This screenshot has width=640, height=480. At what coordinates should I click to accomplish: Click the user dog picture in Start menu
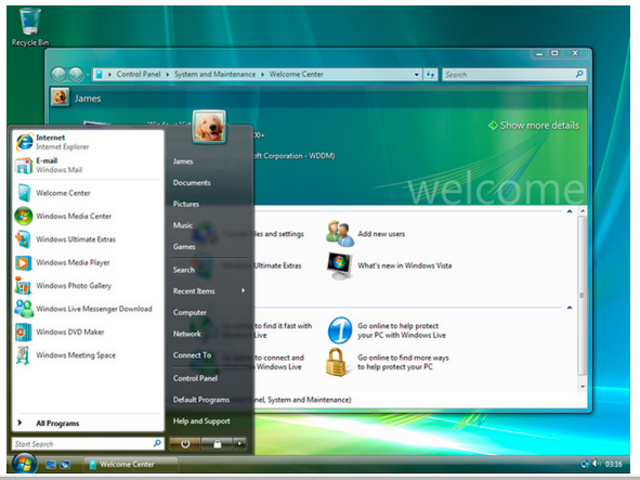coord(209,127)
